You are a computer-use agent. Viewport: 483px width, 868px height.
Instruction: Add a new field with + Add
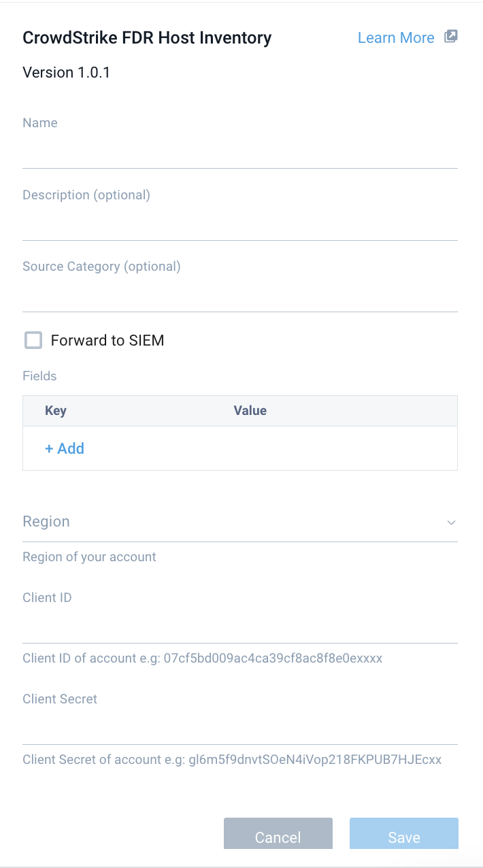65,448
